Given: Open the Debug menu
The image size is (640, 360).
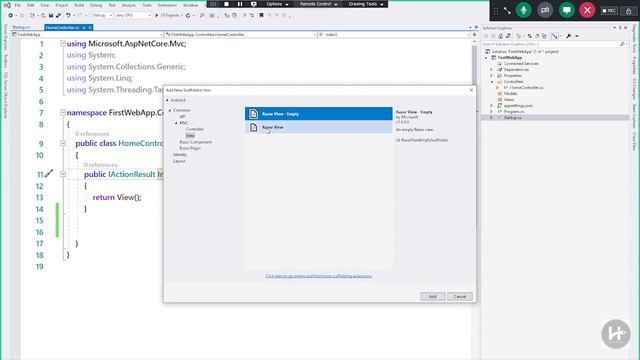Looking at the screenshot, I should [x=96, y=5].
